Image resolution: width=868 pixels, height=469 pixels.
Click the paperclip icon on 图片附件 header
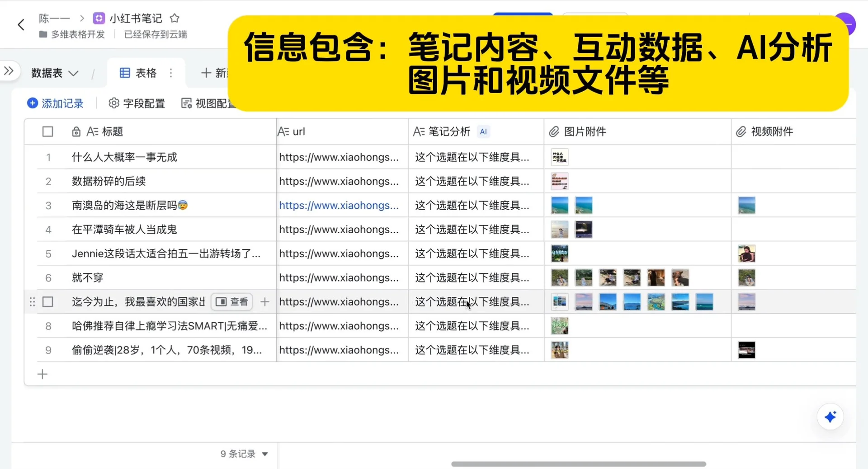tap(553, 131)
